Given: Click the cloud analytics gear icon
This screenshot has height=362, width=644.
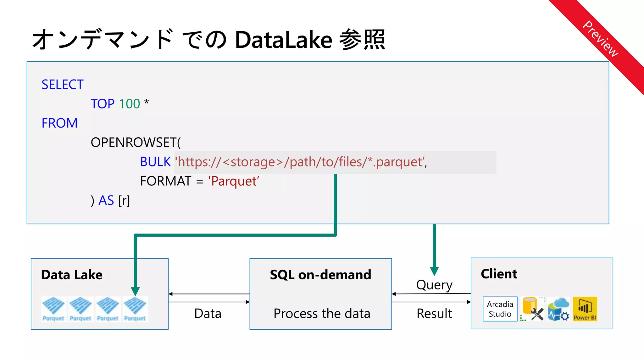Looking at the screenshot, I should tap(558, 309).
